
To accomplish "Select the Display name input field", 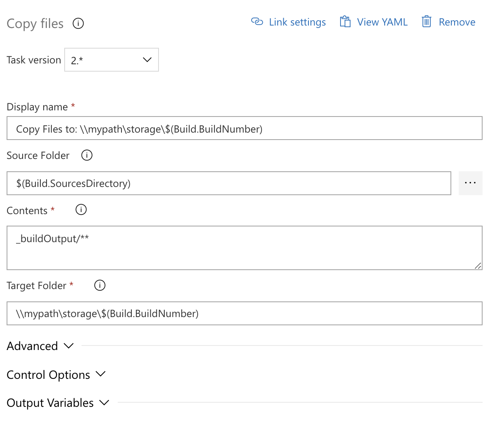I will point(244,128).
